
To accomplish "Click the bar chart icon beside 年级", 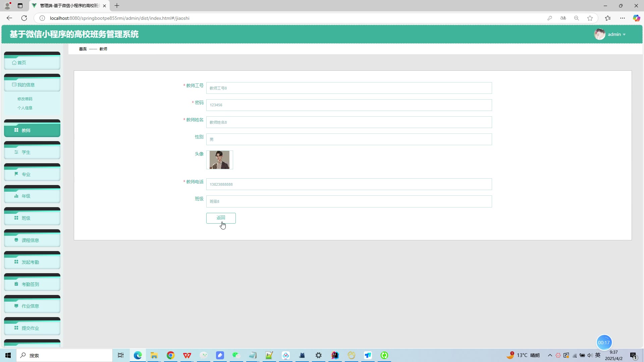I will [x=16, y=196].
